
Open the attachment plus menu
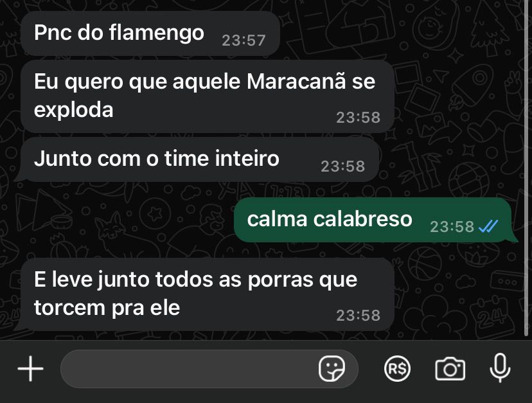point(31,368)
